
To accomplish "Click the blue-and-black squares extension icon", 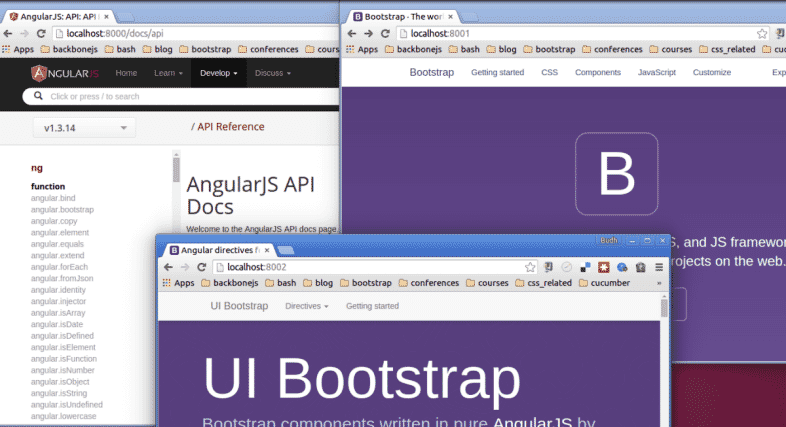I will [585, 267].
